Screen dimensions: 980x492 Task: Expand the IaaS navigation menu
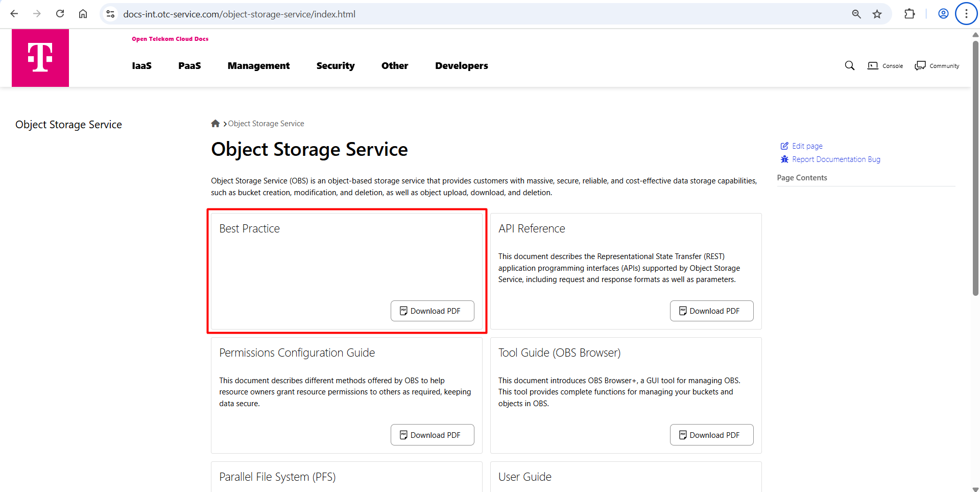(x=141, y=66)
